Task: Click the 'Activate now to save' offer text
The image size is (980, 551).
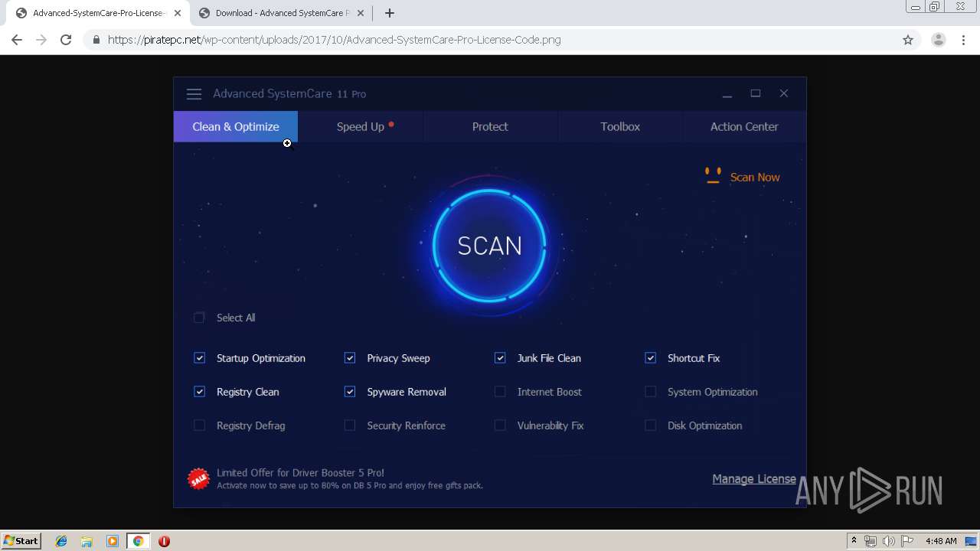Action: click(x=350, y=485)
